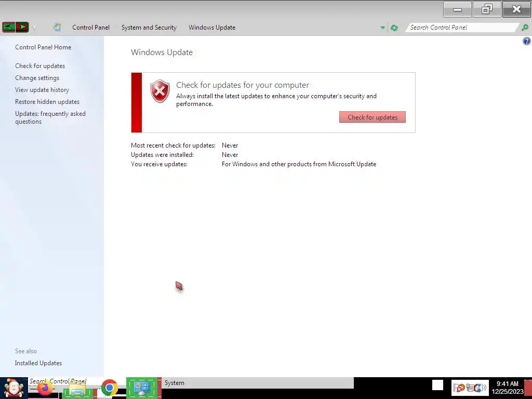Image resolution: width=532 pixels, height=399 pixels.
Task: Launch Google Chrome from the taskbar
Action: (x=110, y=388)
